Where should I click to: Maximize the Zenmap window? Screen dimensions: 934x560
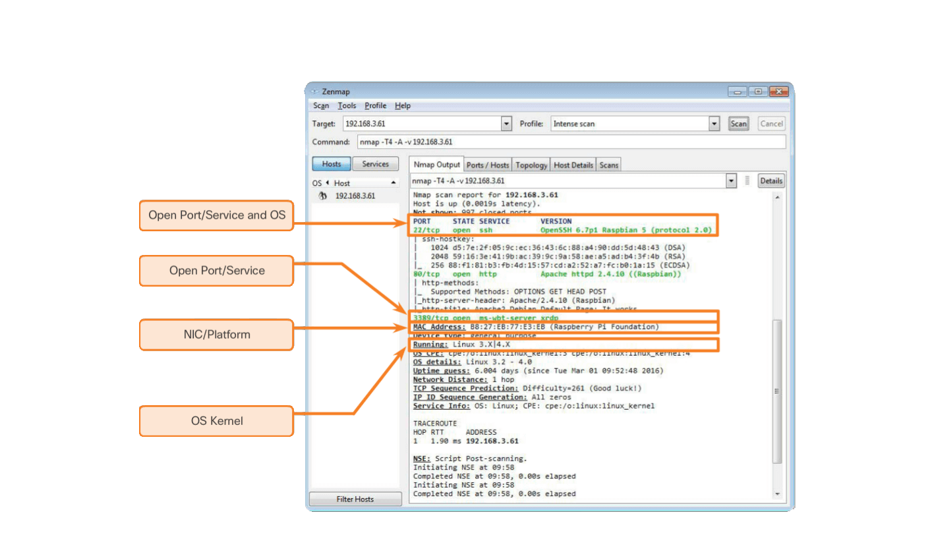(758, 92)
